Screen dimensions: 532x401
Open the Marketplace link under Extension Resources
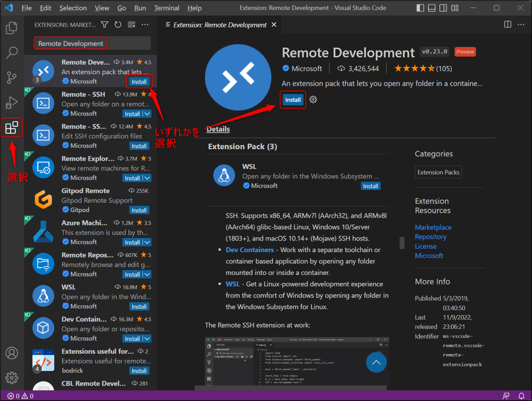pos(433,227)
